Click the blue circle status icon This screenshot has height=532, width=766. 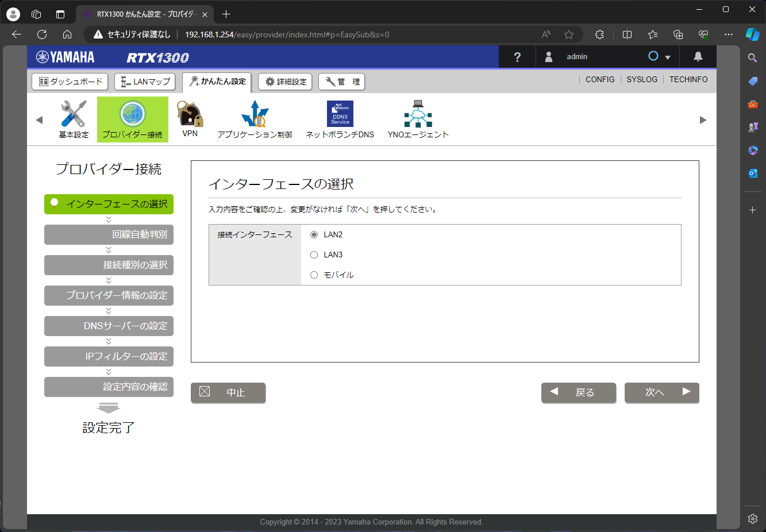pos(653,56)
